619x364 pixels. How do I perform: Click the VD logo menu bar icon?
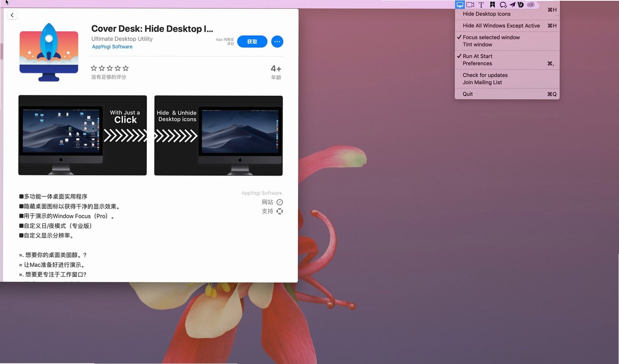pos(521,5)
